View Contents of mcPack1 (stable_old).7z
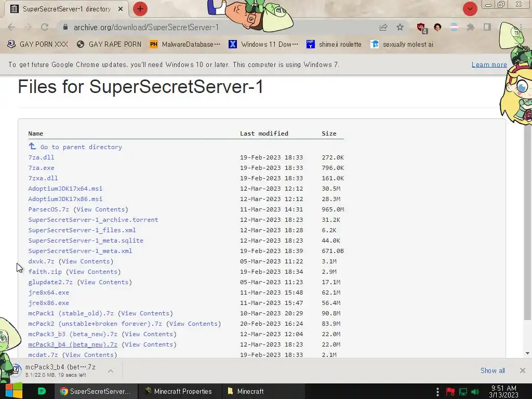 145,313
